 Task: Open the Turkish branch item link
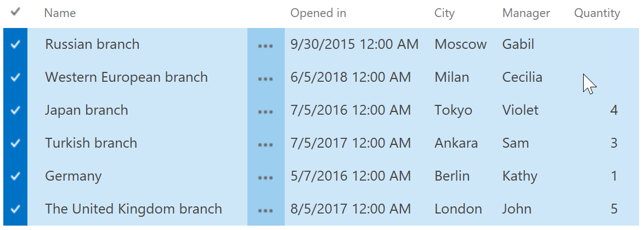(91, 143)
